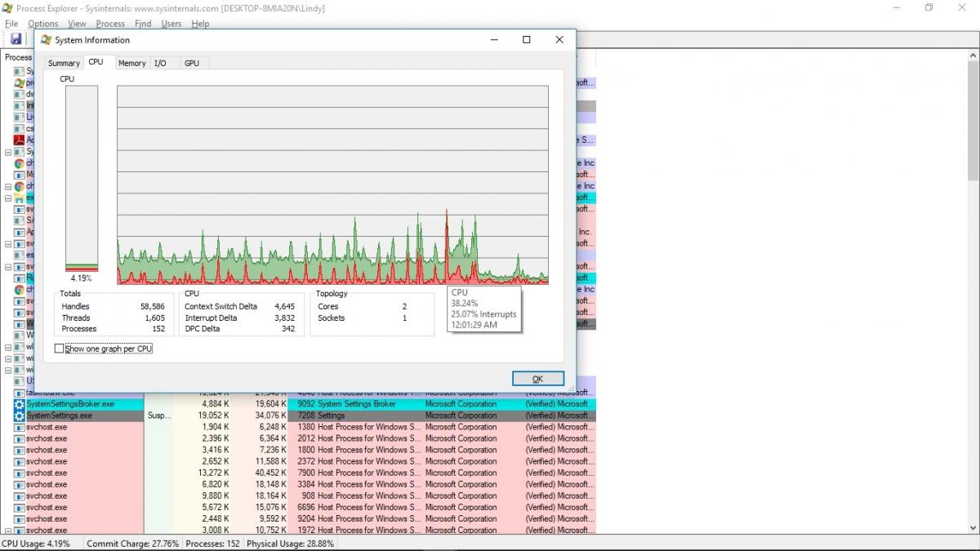The image size is (980, 551).
Task: Click the svchost icon for PID 2372
Action: (20, 461)
